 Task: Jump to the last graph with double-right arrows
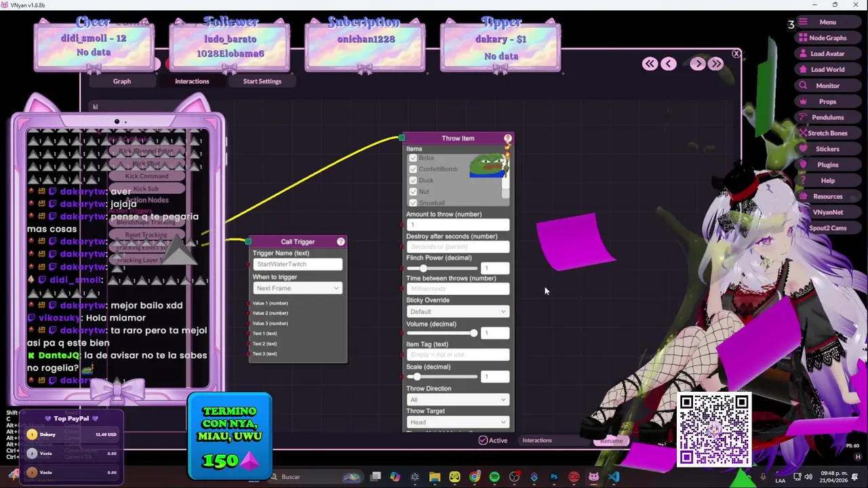[716, 64]
